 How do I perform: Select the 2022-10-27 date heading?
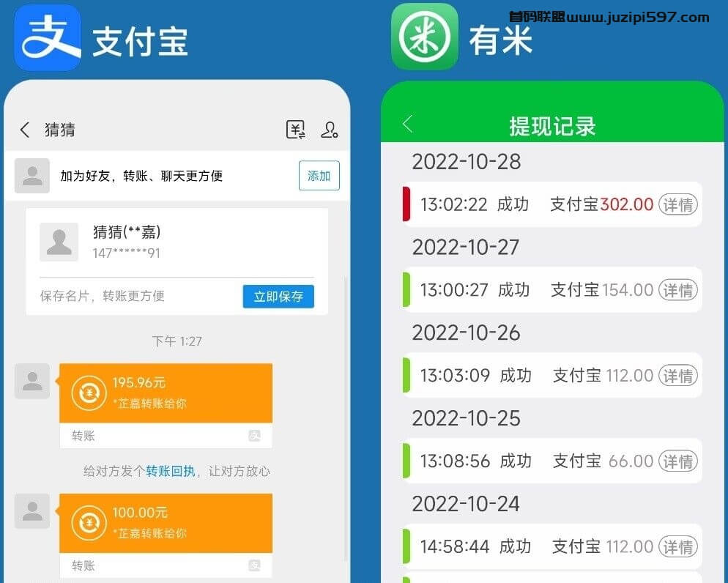(x=466, y=248)
